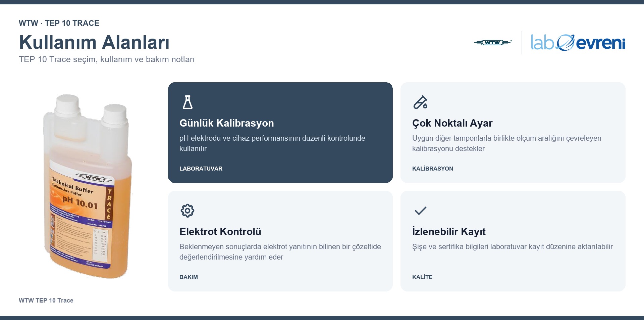The width and height of the screenshot is (644, 320).
Task: Click the subtitle 'TEP 10 Trace seçim, kullanım ve bakım notları'
Action: tap(107, 59)
